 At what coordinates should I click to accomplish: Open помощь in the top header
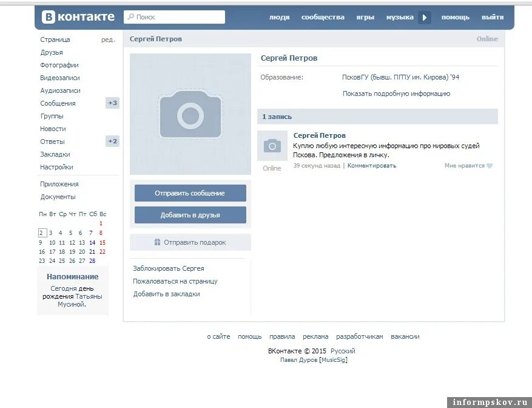pyautogui.click(x=456, y=18)
